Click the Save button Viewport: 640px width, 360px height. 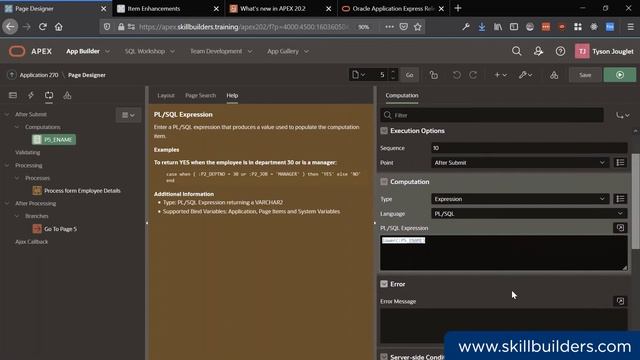click(585, 75)
